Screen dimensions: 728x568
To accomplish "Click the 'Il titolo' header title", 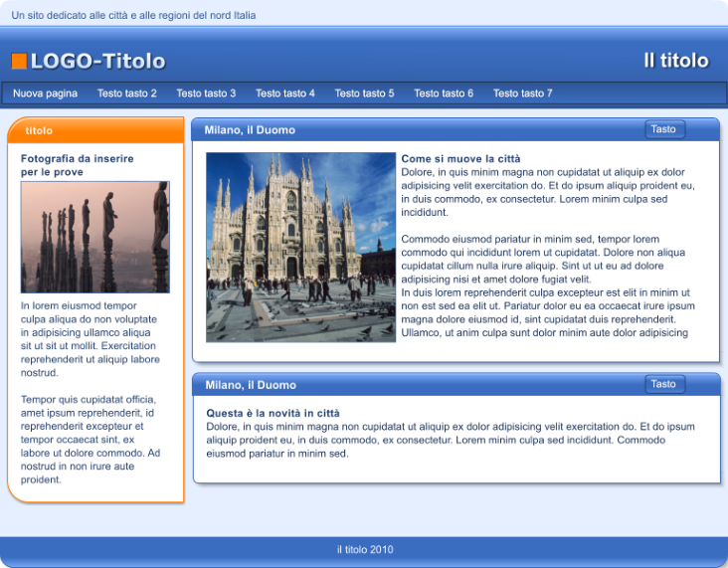I will pyautogui.click(x=675, y=61).
